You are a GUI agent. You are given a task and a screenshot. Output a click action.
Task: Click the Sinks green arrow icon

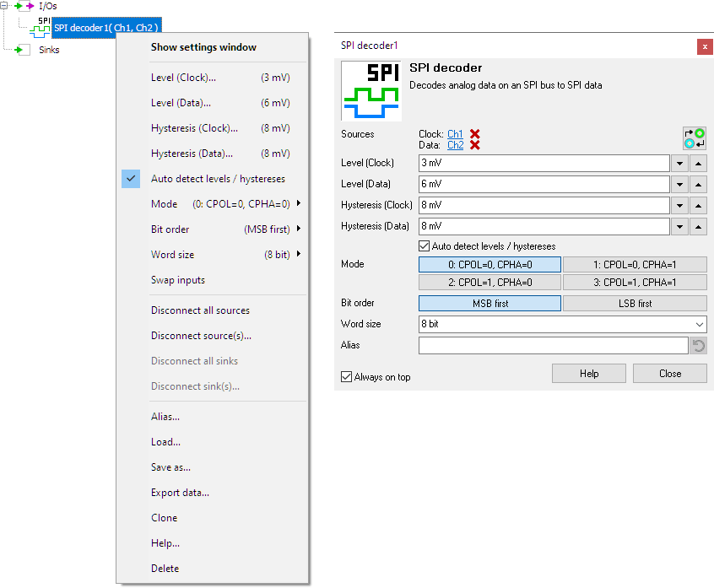coord(19,49)
